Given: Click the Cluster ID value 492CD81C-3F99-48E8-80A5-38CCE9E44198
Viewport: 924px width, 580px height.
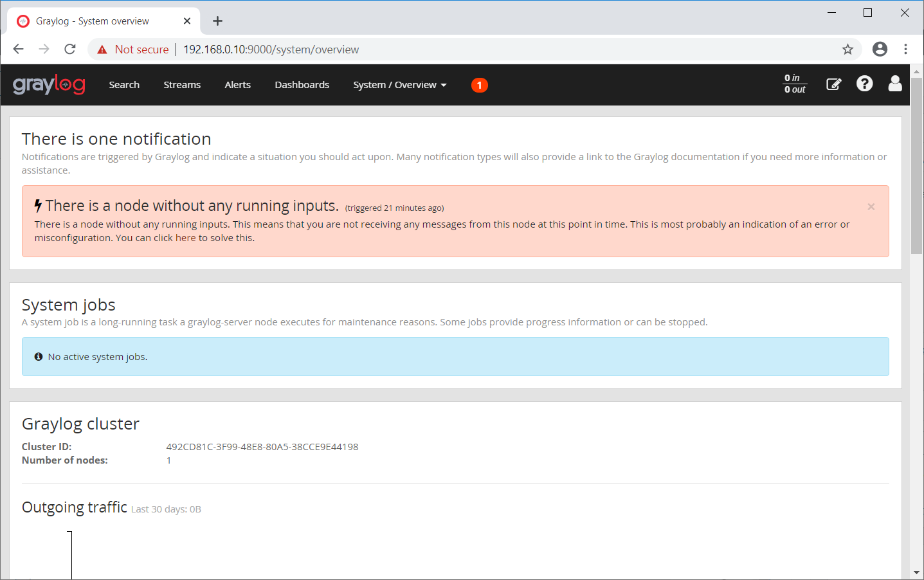Looking at the screenshot, I should pos(262,447).
